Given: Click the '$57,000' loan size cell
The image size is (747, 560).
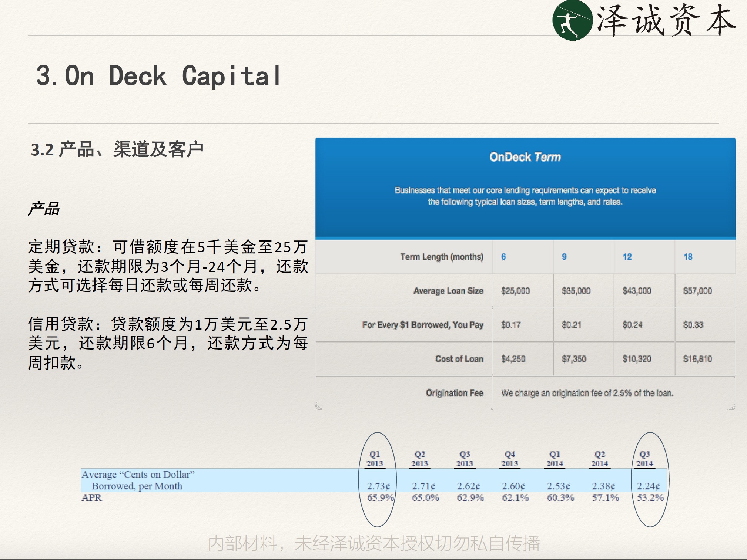Looking at the screenshot, I should (697, 291).
